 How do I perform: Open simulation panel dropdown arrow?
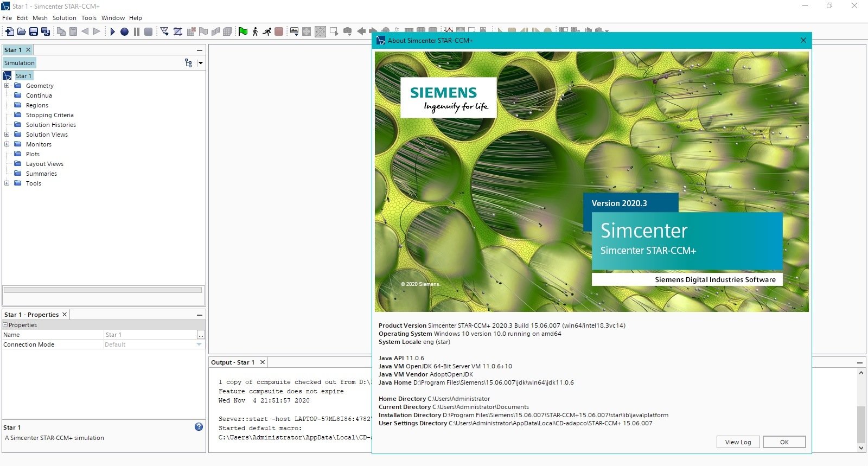[x=200, y=63]
